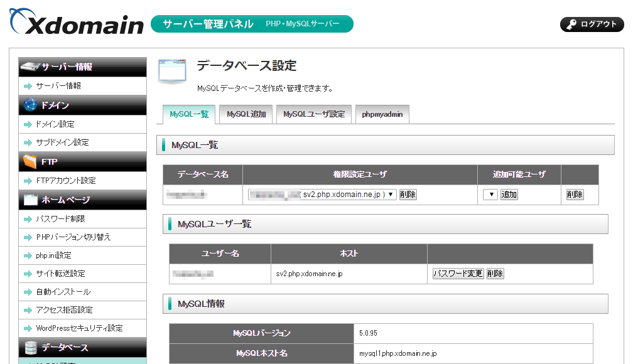Go to サブドメイン設定
Viewport: 633px width, 364px height.
click(x=82, y=142)
